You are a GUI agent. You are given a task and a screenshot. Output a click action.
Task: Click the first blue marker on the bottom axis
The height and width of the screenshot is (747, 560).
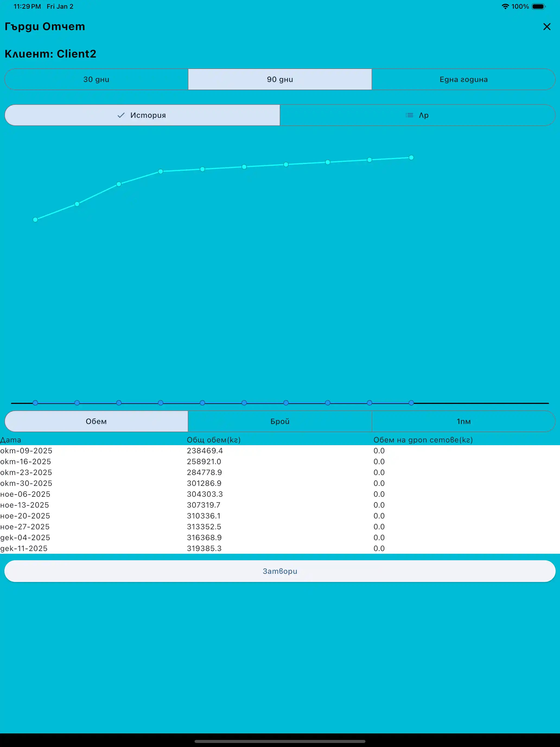click(x=36, y=403)
